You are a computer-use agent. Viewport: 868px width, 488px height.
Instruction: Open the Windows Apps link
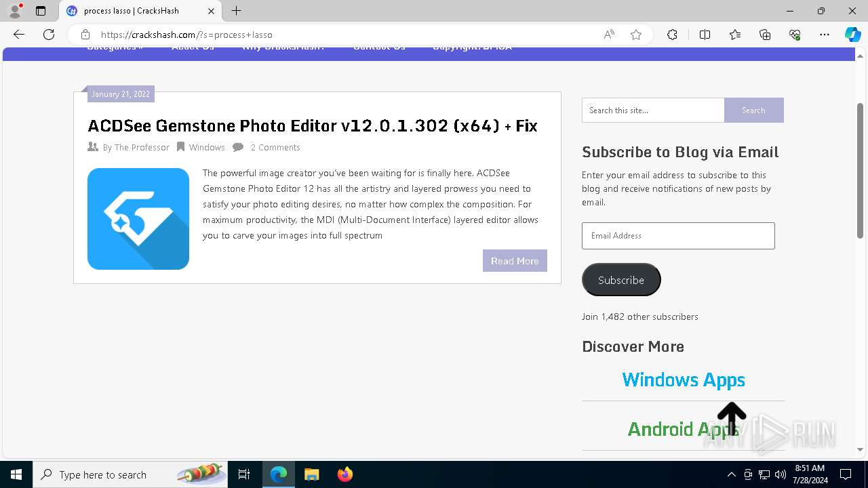[684, 380]
